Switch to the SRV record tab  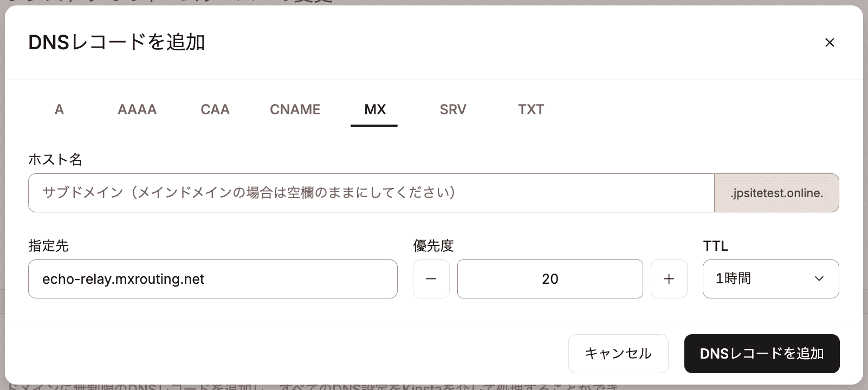pyautogui.click(x=453, y=109)
